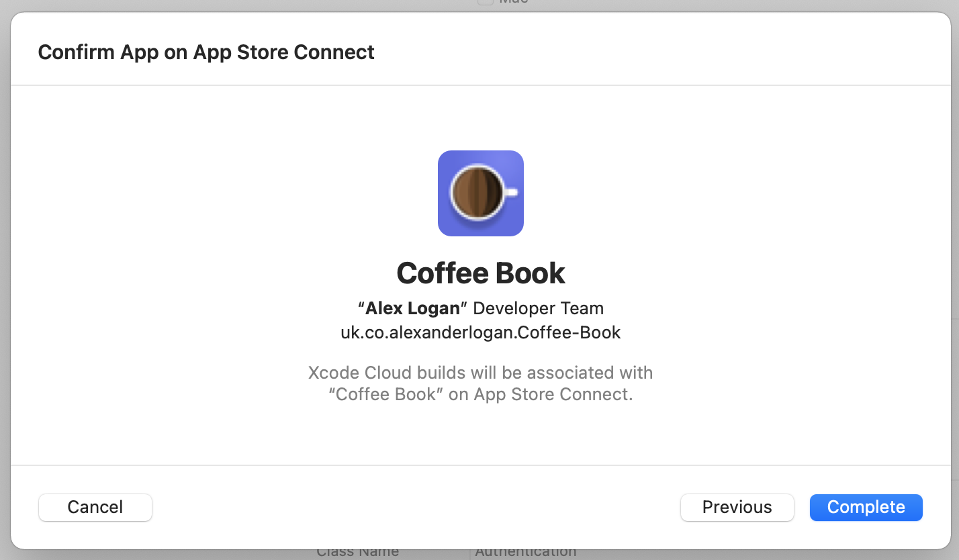Image resolution: width=959 pixels, height=560 pixels.
Task: Click the Mac label beside the top checkbox
Action: (514, 2)
